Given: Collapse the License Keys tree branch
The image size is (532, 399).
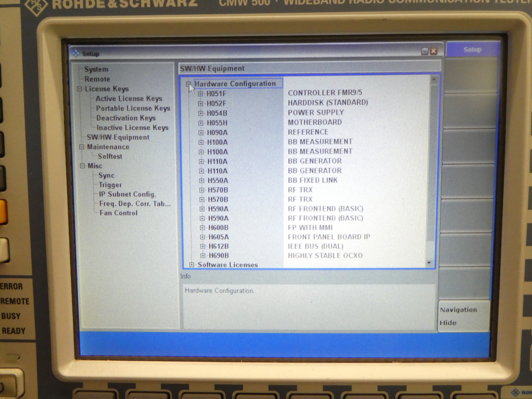Looking at the screenshot, I should point(79,89).
